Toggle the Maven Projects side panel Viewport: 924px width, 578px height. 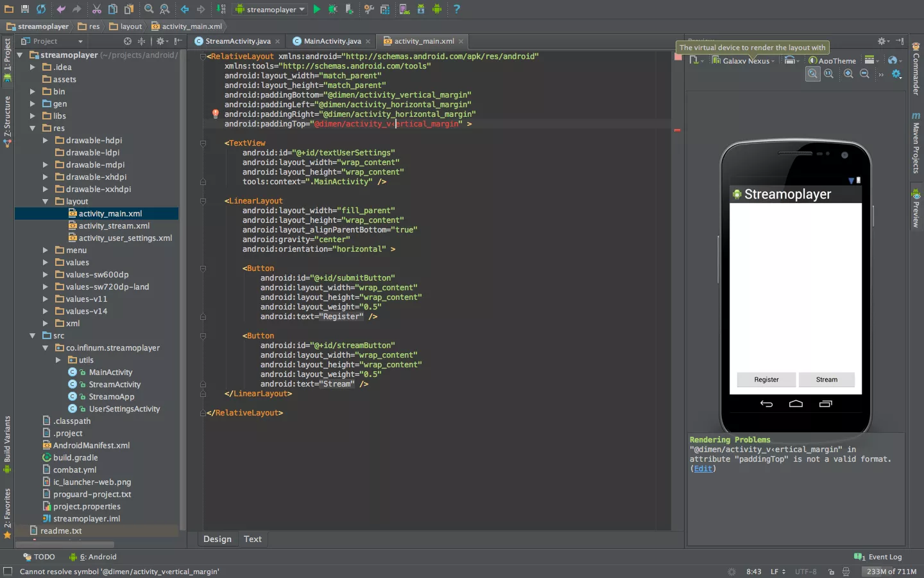(916, 144)
